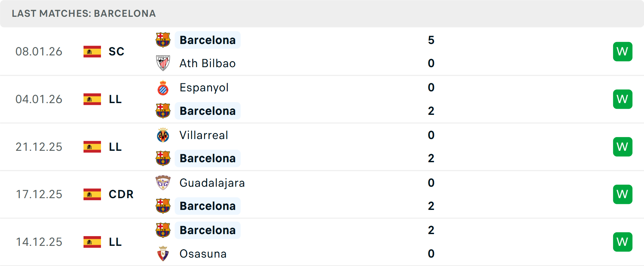Viewport: 644px width, 266px height.
Task: Click the Osasuna club crest
Action: coord(163,254)
